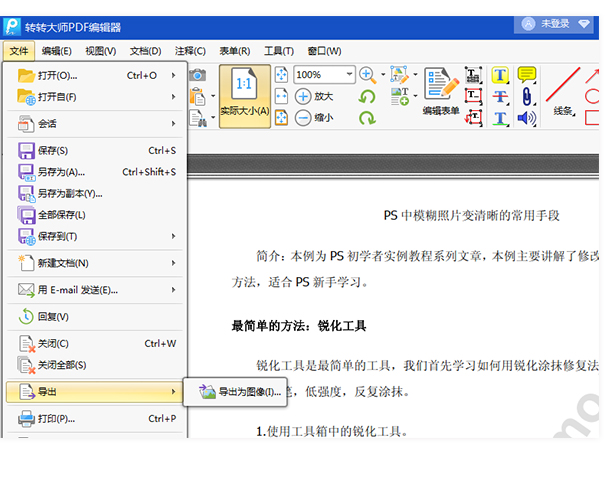Expand the 打开自(F) submenu

click(x=95, y=97)
